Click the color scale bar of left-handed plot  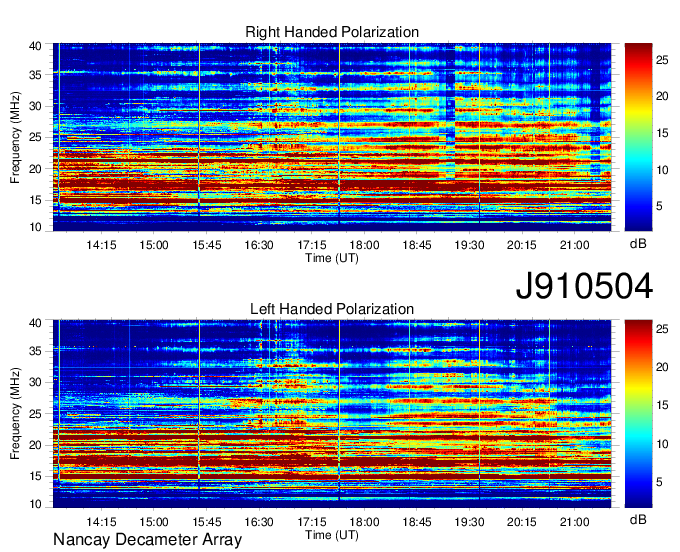[x=638, y=414]
